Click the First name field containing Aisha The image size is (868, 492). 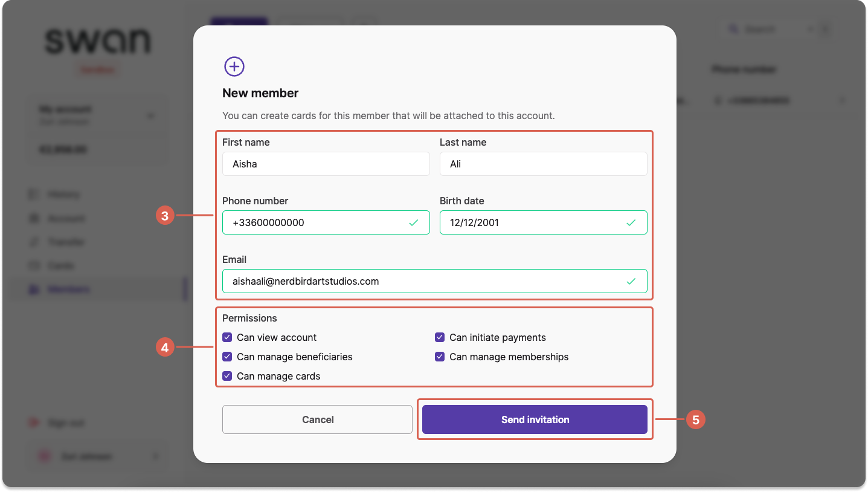tap(326, 164)
